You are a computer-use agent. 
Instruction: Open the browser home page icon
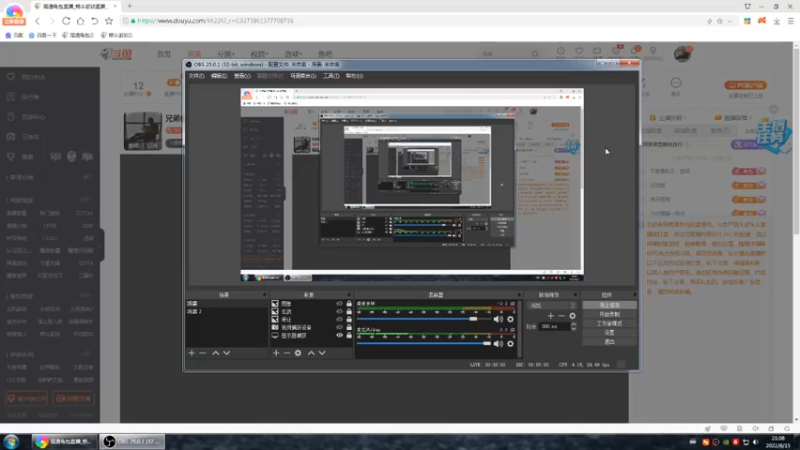coord(80,21)
